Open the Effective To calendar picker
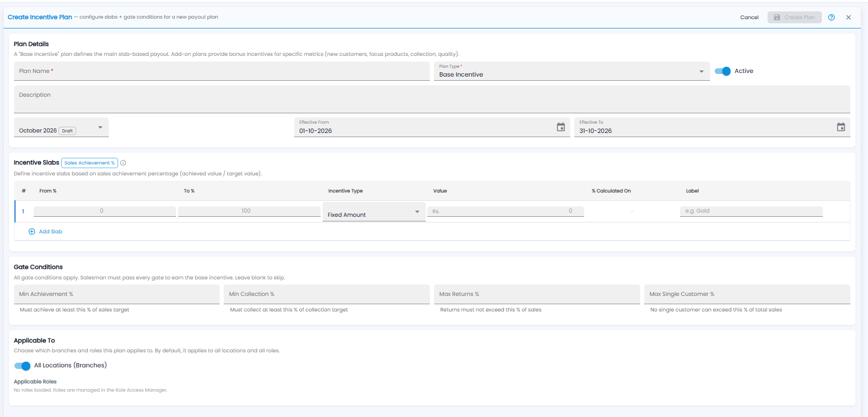This screenshot has height=417, width=868. click(x=841, y=127)
